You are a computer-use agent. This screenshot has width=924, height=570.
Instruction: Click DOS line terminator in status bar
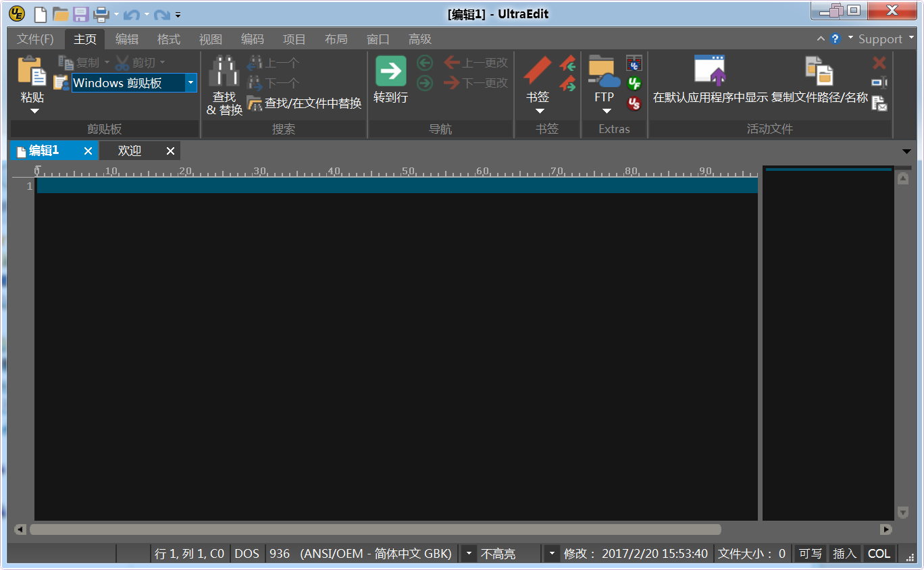coord(247,554)
